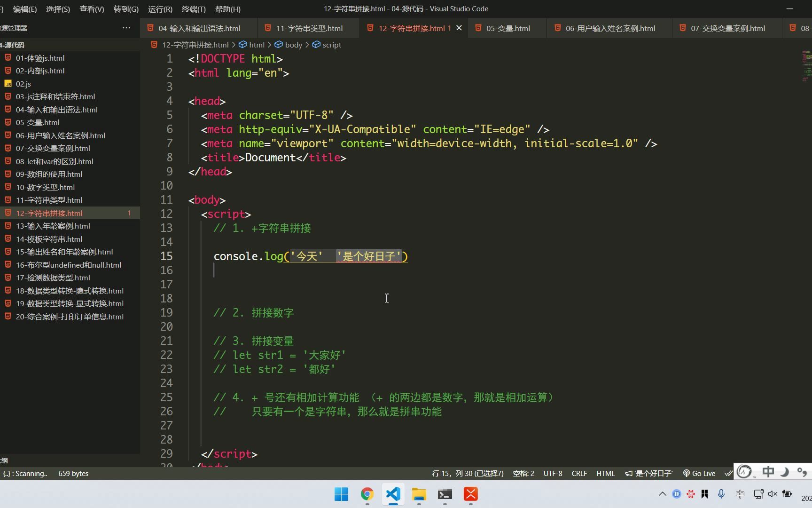This screenshot has height=508, width=812.
Task: Show hidden system tray icons
Action: pyautogui.click(x=663, y=494)
